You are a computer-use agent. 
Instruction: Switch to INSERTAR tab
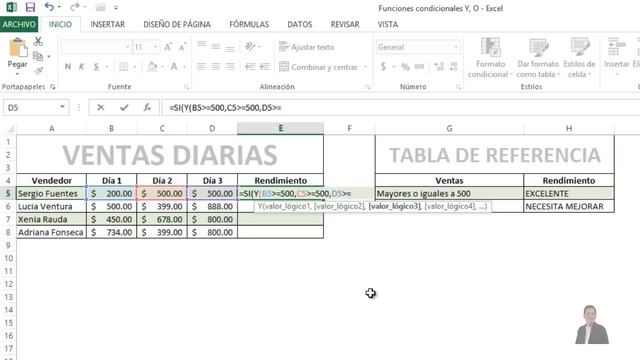tap(108, 24)
